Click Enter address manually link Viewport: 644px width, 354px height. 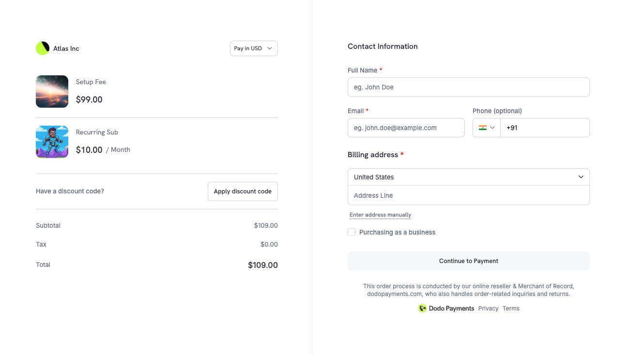(x=380, y=215)
